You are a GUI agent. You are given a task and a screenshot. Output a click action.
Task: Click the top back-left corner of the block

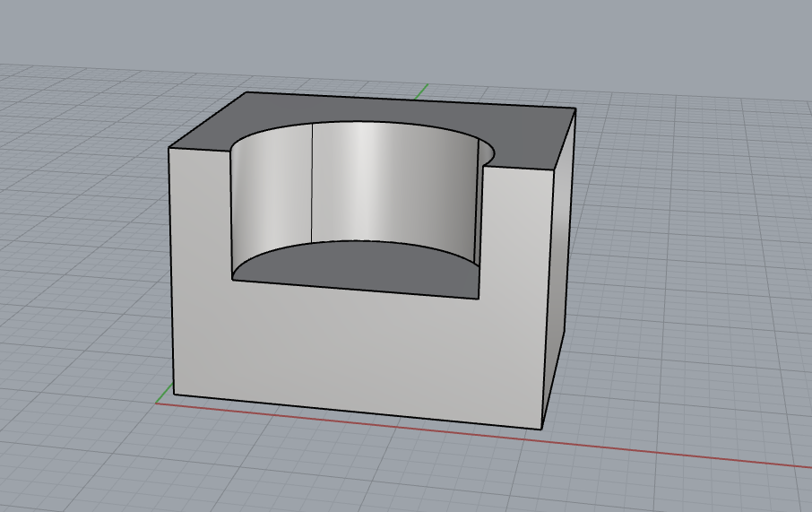coord(246,92)
